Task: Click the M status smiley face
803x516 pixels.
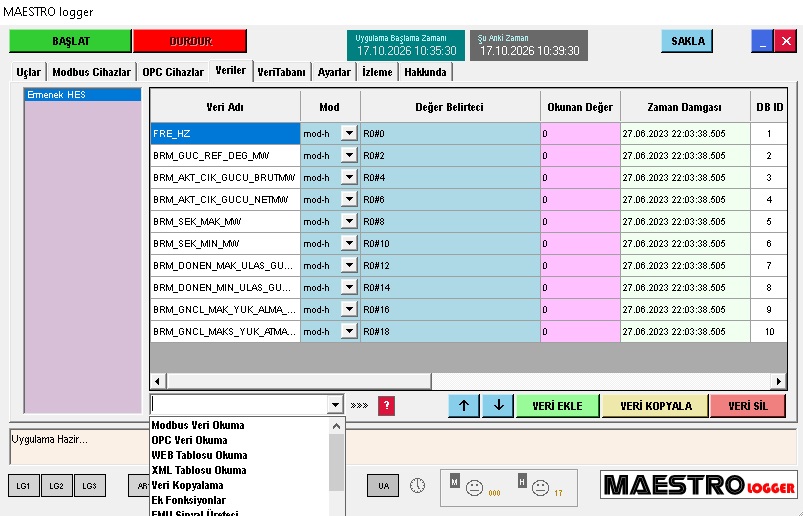Action: [x=474, y=487]
